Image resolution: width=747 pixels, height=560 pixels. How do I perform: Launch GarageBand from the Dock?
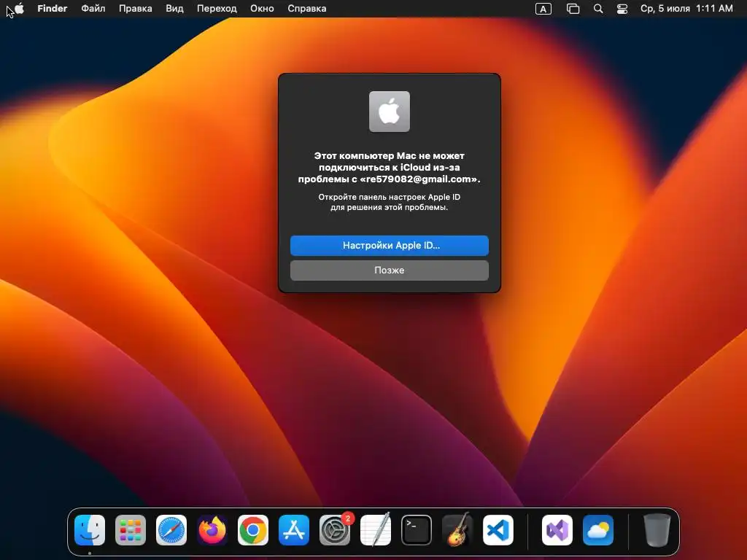[x=457, y=530]
